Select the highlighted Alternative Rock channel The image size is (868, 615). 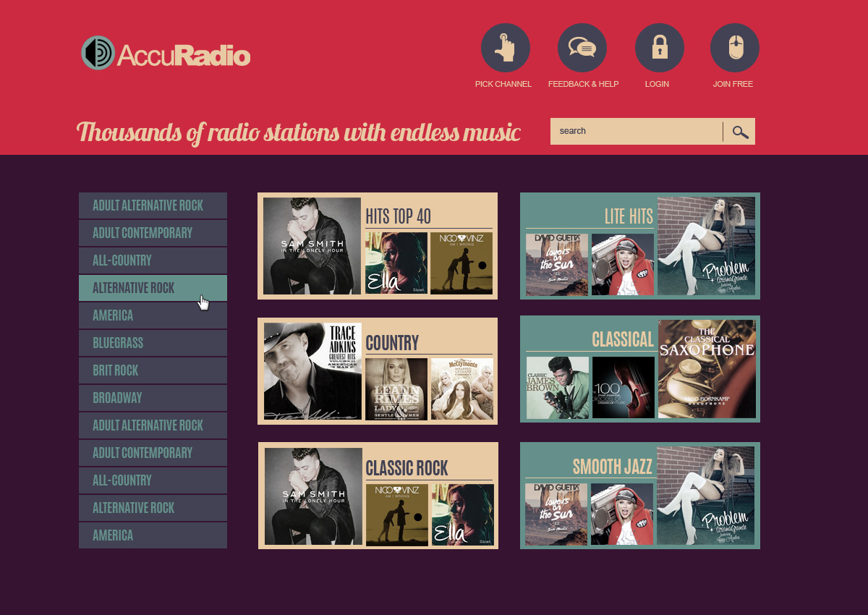153,288
